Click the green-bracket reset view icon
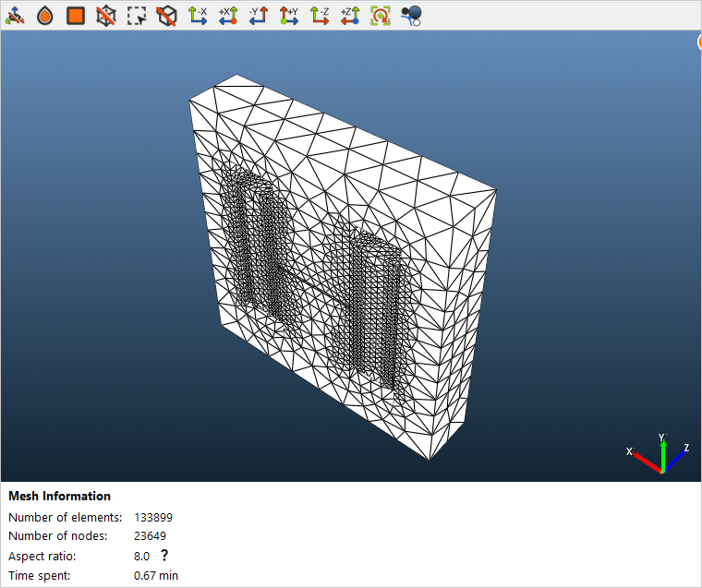 [381, 16]
